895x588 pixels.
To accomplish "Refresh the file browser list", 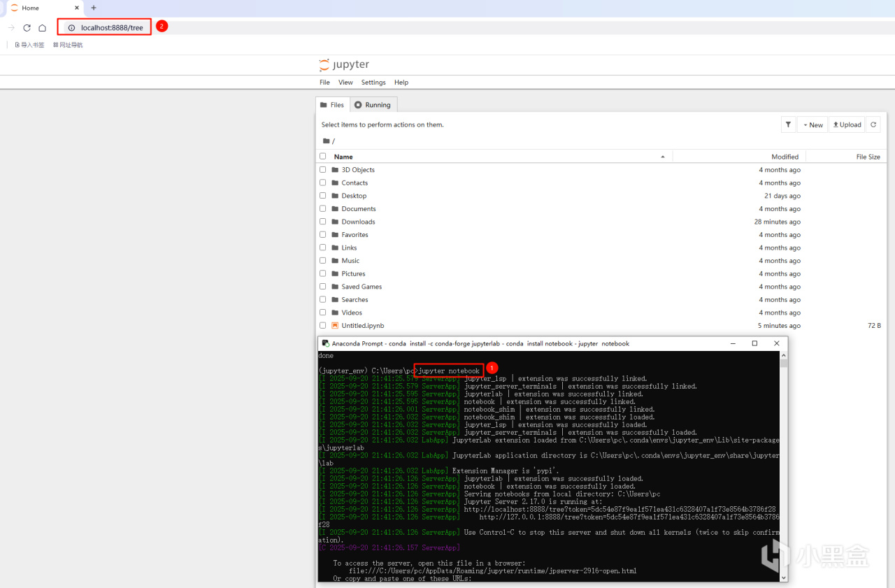I will point(873,124).
